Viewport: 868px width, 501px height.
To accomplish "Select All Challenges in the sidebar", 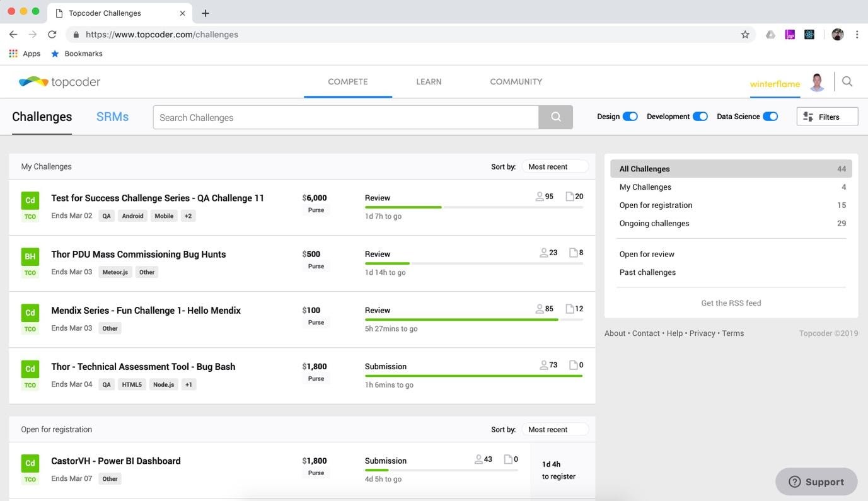I will [x=731, y=169].
